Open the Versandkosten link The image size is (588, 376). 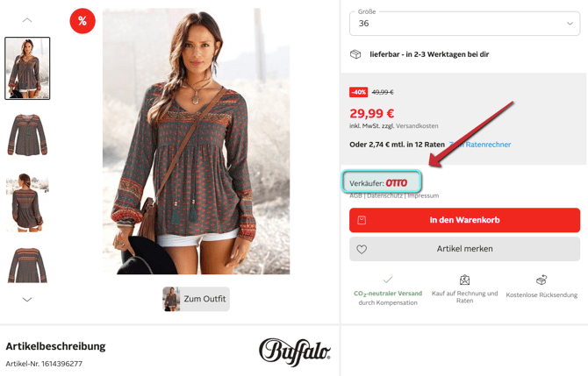[x=417, y=126]
